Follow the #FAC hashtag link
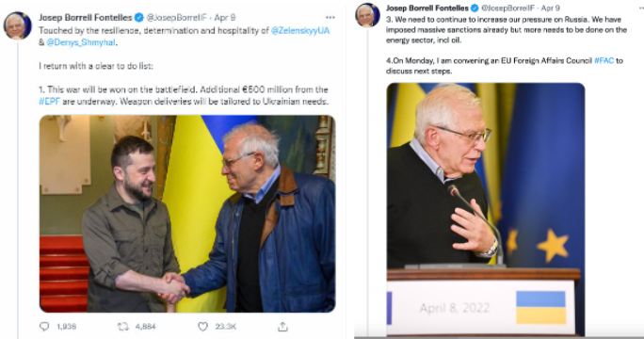Screen dimensions: 644x339 [604, 60]
